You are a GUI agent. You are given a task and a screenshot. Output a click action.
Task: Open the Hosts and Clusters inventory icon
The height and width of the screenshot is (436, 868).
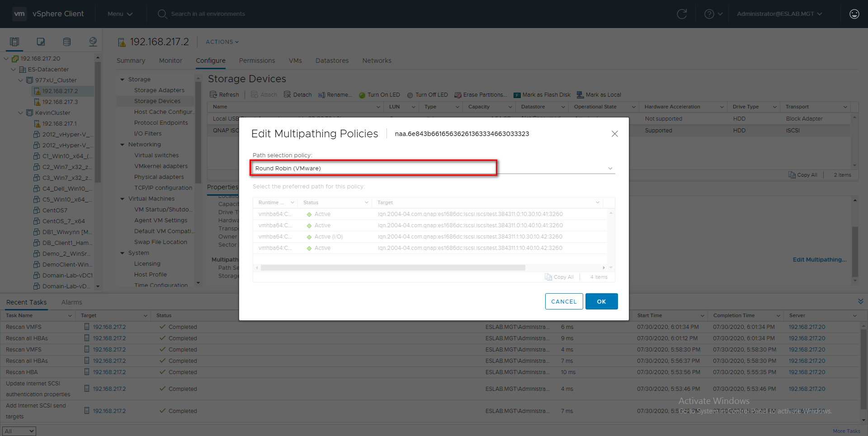(x=14, y=42)
